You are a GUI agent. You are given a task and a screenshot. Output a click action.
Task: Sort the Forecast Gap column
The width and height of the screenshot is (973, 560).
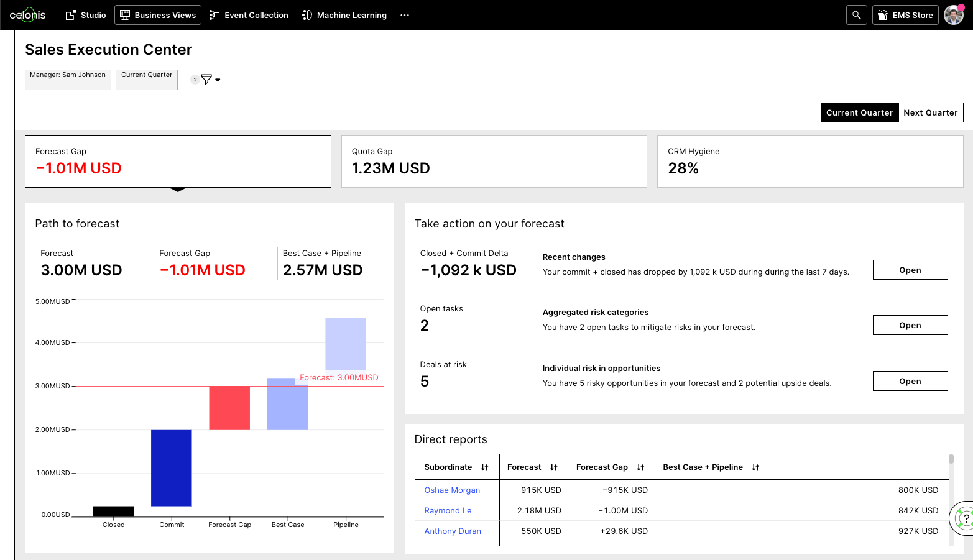coord(640,467)
